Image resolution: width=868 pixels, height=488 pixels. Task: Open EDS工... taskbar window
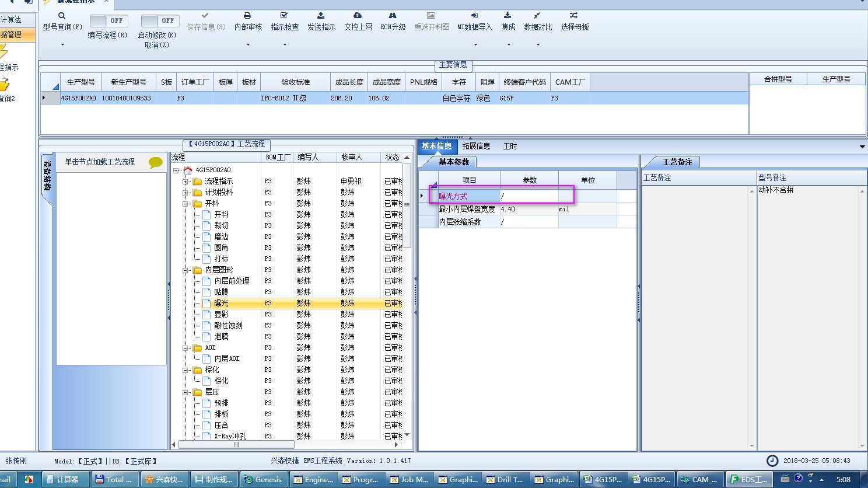[750, 480]
